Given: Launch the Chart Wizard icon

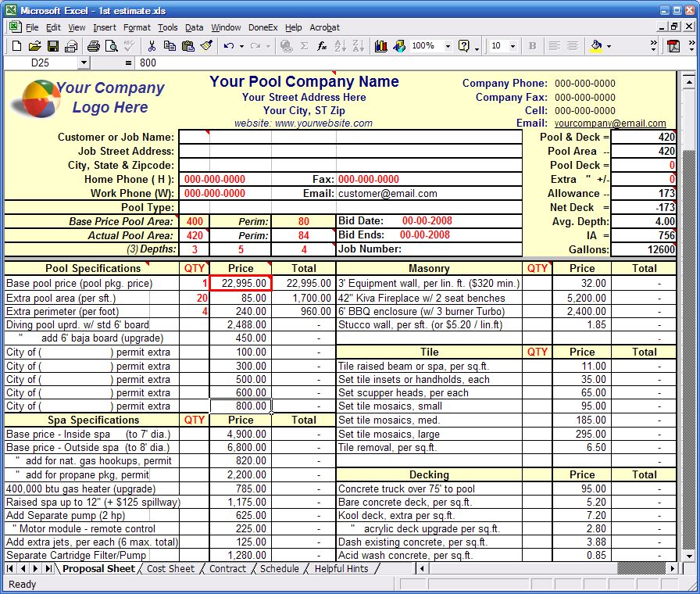Looking at the screenshot, I should [380, 45].
